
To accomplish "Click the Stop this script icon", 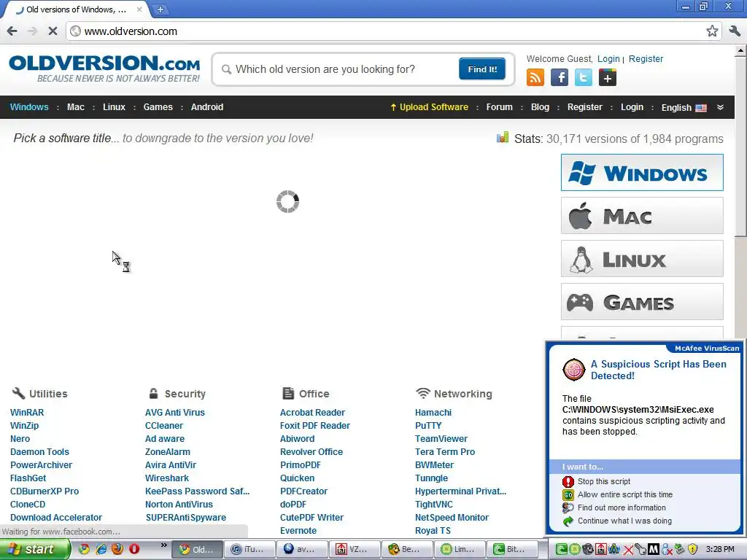I will coord(568,481).
